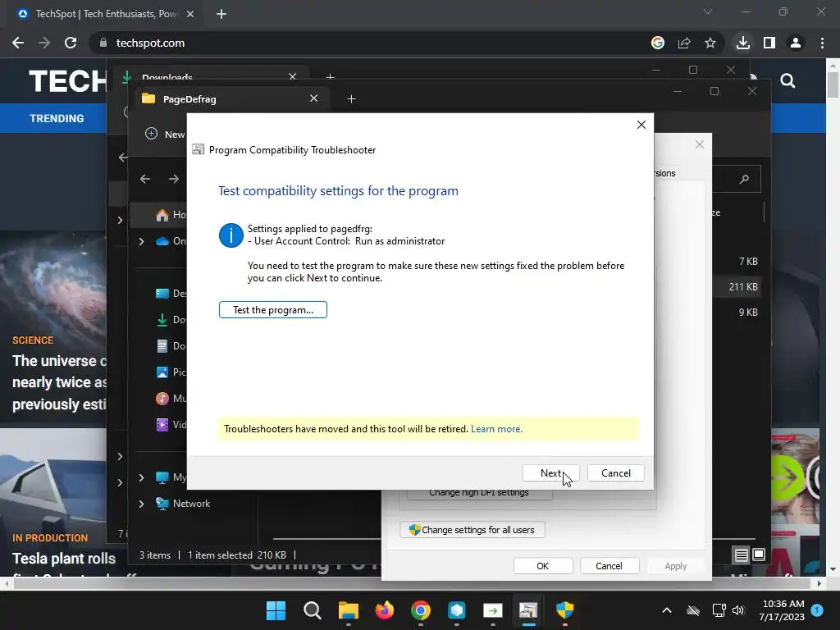Close the TechSpot browser tab
The height and width of the screenshot is (630, 840).
[x=190, y=14]
